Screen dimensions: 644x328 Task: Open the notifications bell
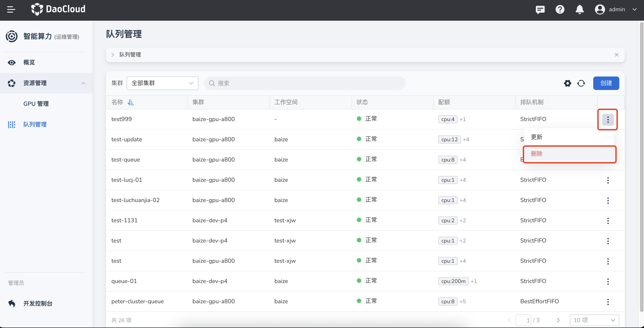tap(580, 10)
